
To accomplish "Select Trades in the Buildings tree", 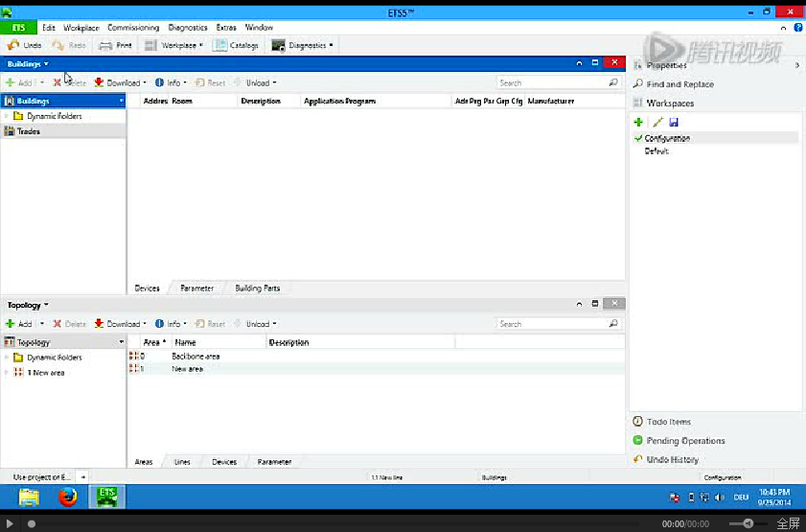I will pyautogui.click(x=29, y=131).
